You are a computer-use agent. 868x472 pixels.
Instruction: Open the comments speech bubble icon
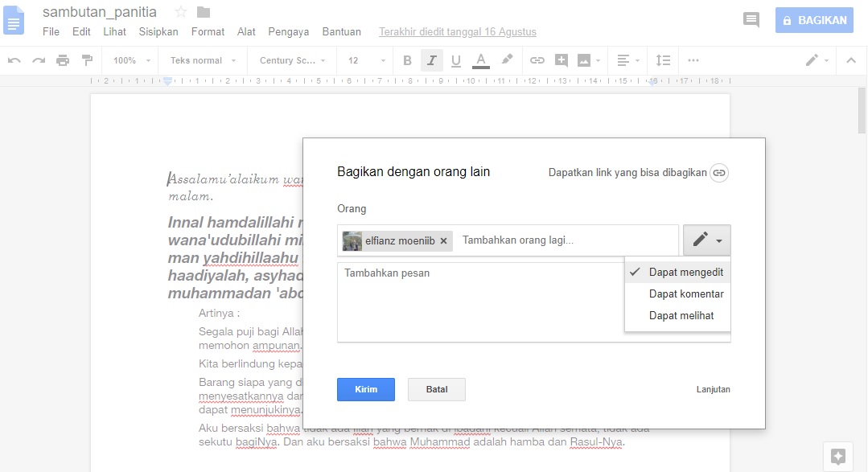[751, 20]
